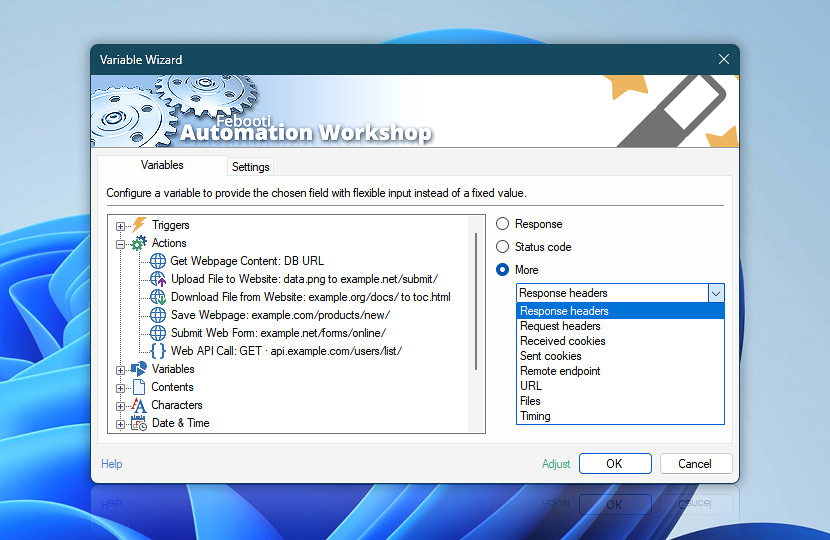The height and width of the screenshot is (540, 830).
Task: Select Get Webpage Content: DB URL
Action: tap(247, 261)
